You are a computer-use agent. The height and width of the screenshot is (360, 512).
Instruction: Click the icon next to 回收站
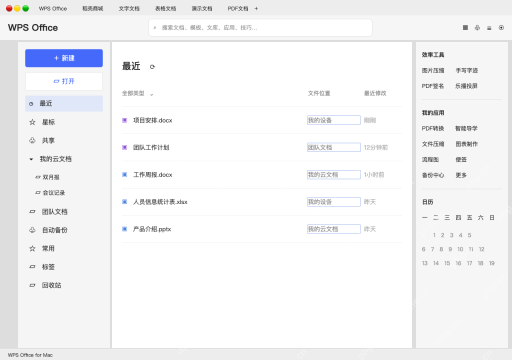point(32,285)
